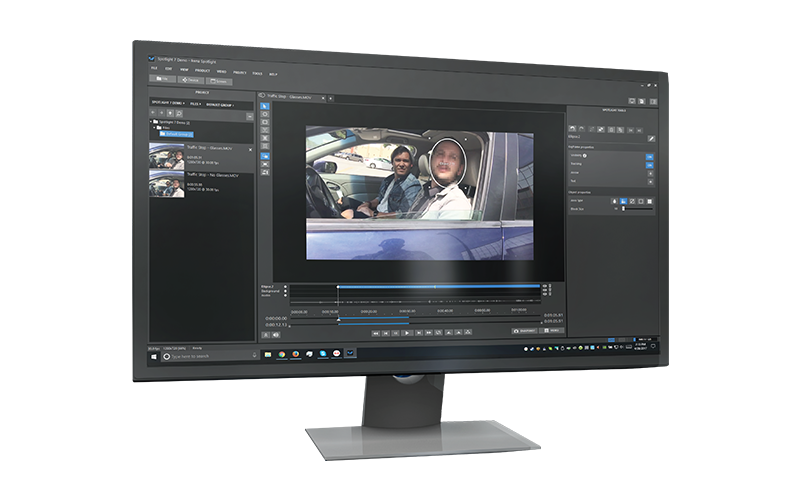800x500 pixels.
Task: Click the pencil edit icon beside Ellipse.2
Action: pos(651,138)
